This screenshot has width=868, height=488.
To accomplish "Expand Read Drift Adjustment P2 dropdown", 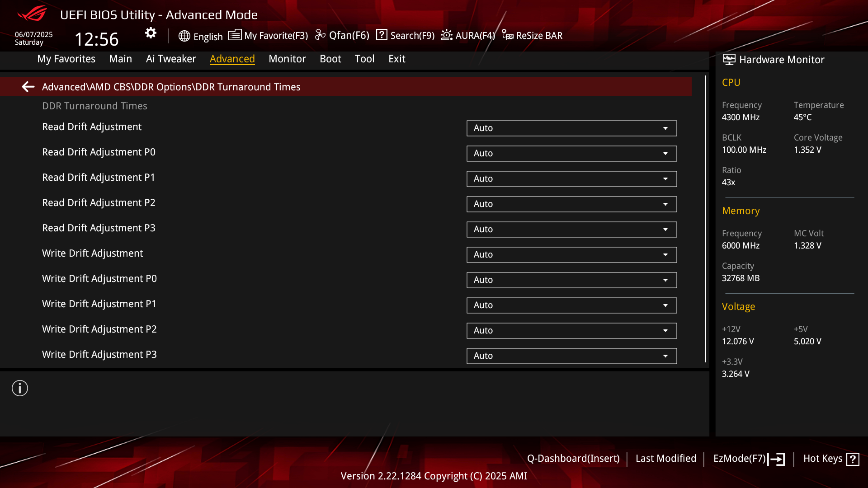I will (571, 204).
